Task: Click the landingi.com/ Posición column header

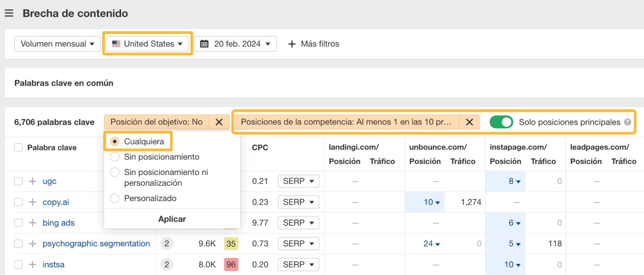Action: [x=344, y=162]
